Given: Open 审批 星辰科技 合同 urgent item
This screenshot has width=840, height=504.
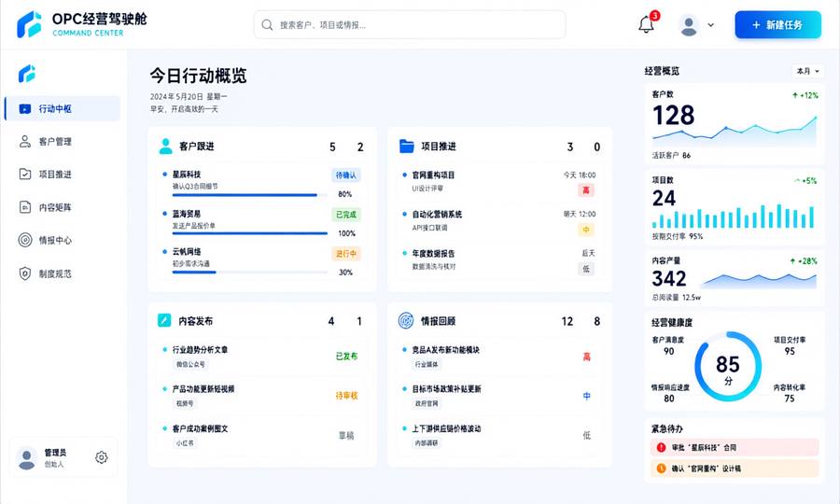Looking at the screenshot, I should (x=735, y=447).
